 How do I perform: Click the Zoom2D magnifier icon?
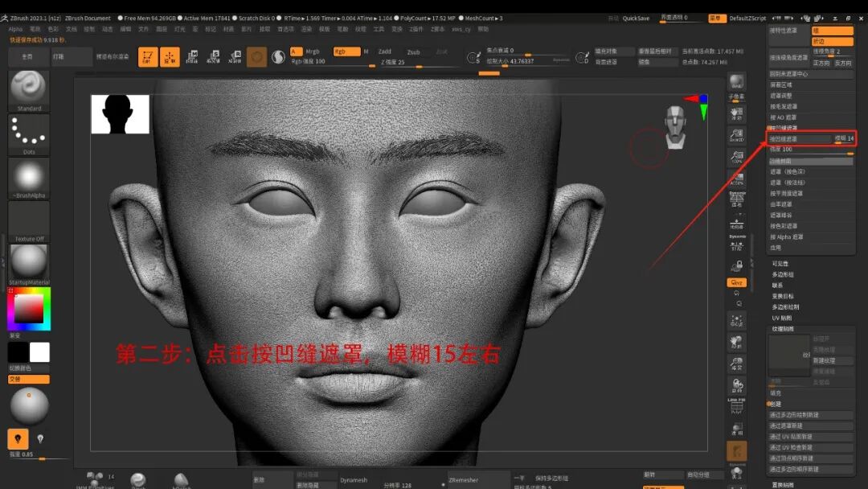(737, 136)
